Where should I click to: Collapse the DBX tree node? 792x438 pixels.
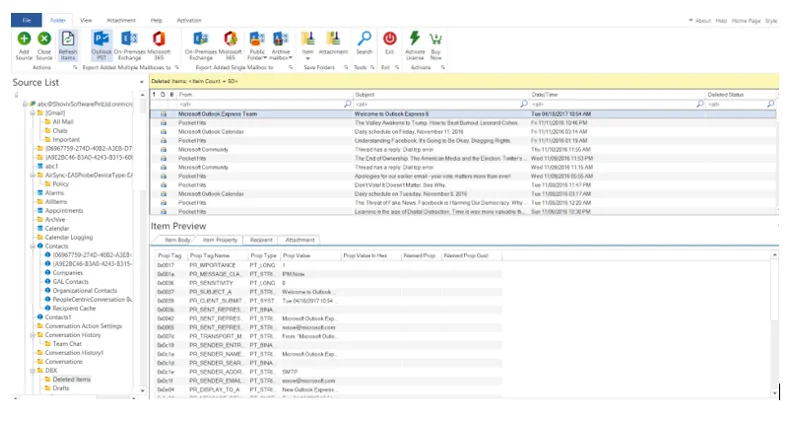click(32, 370)
